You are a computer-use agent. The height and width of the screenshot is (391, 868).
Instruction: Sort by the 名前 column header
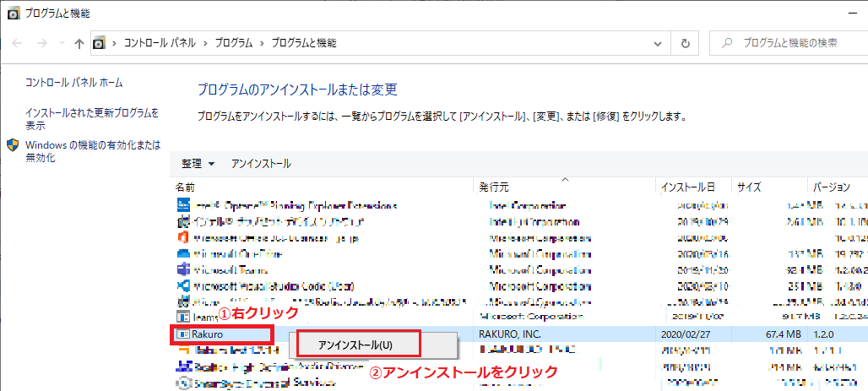(185, 187)
